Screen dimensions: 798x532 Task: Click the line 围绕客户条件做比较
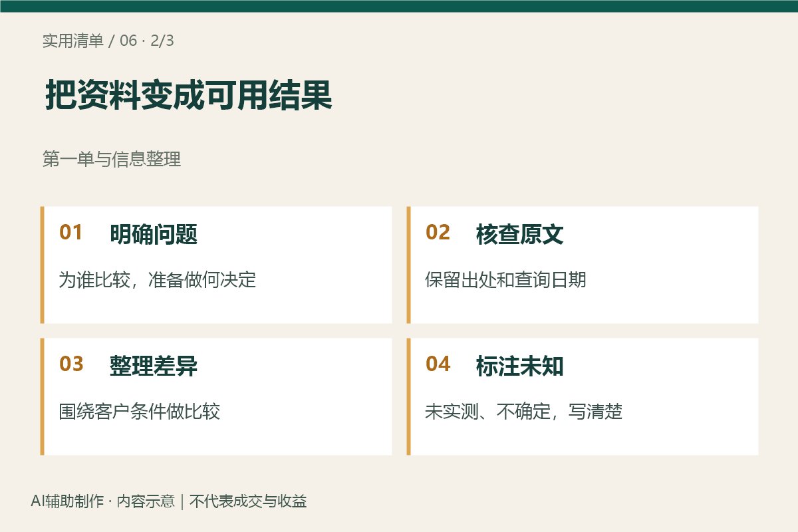point(140,411)
